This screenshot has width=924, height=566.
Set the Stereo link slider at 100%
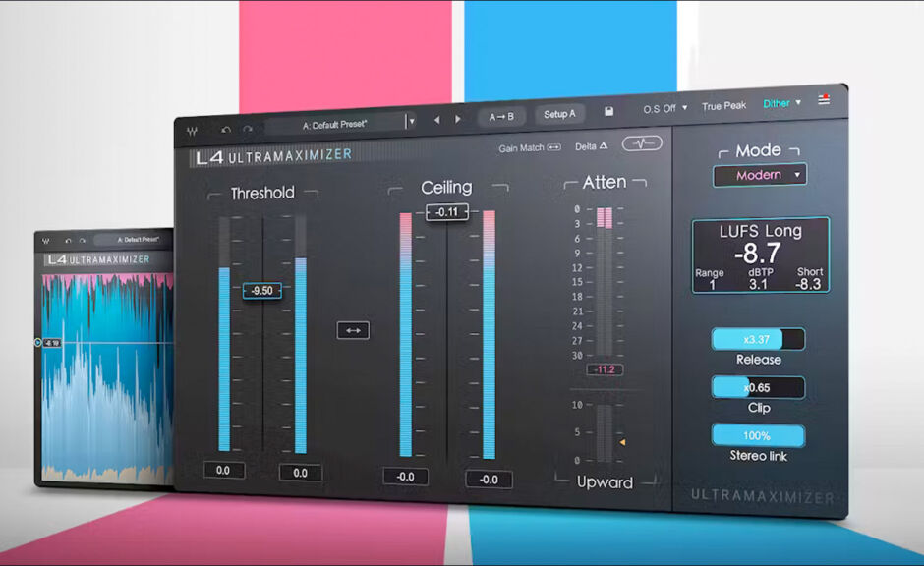[758, 433]
